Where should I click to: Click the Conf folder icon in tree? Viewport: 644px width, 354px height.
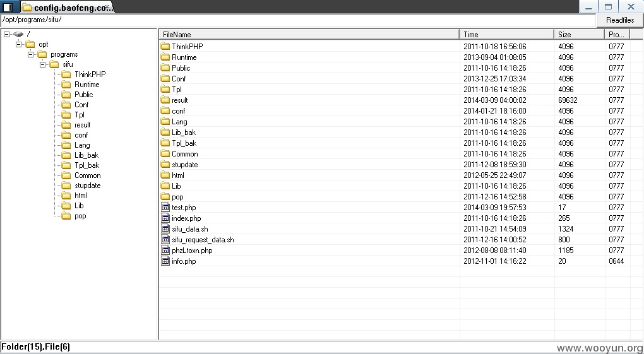tap(66, 104)
